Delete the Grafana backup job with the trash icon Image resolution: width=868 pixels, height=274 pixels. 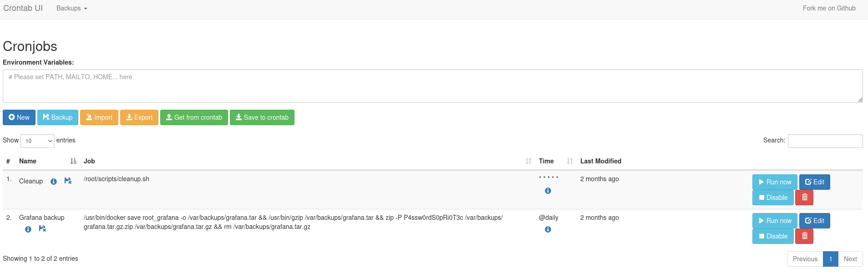coord(804,236)
